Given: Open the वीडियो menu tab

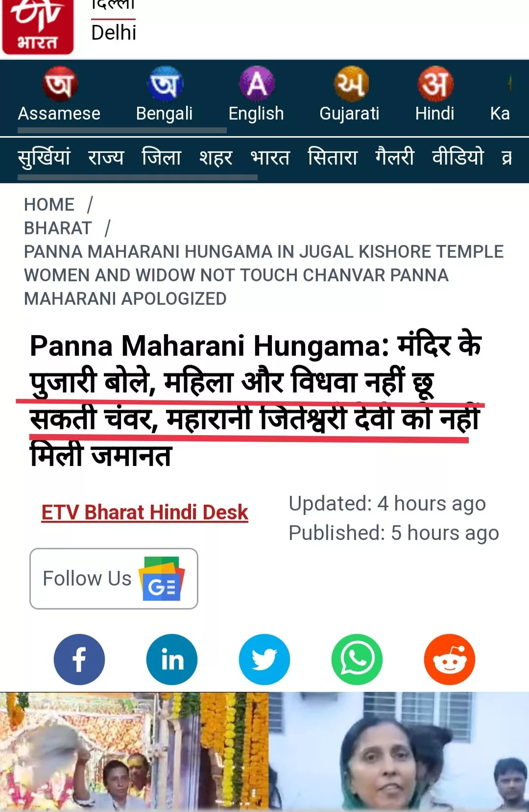Looking at the screenshot, I should pos(458,158).
